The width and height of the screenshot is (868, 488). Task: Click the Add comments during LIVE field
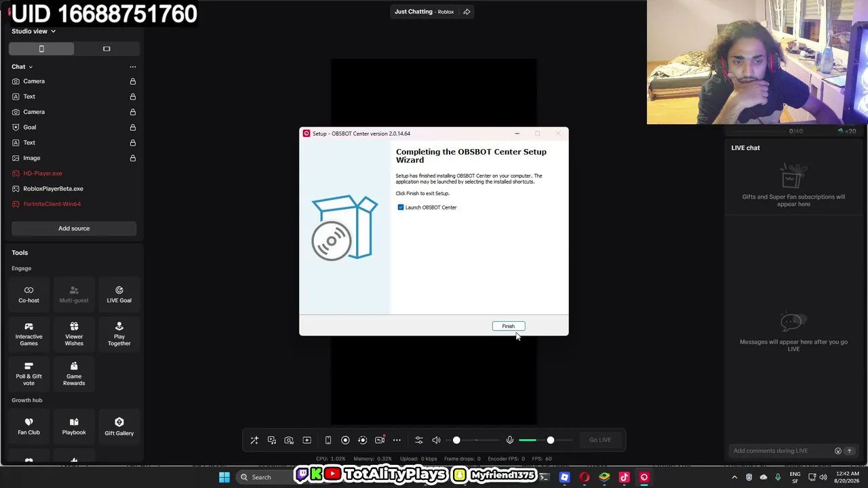780,451
